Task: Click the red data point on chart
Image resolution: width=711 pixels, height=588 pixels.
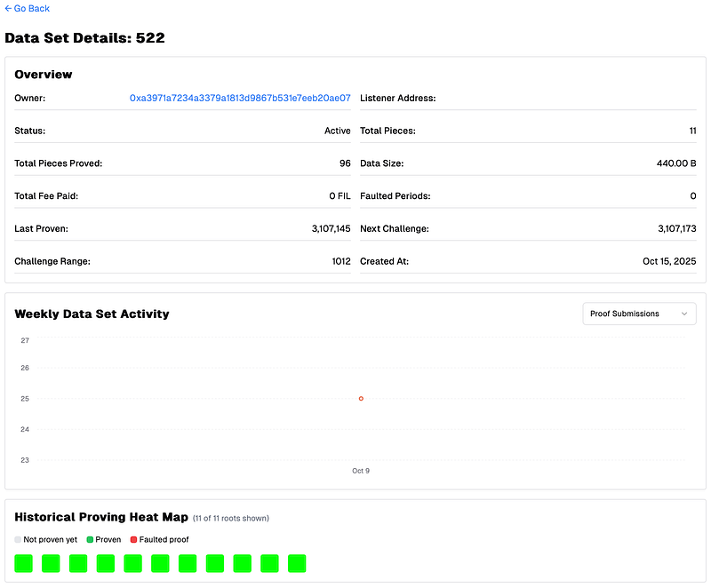Action: 361,399
